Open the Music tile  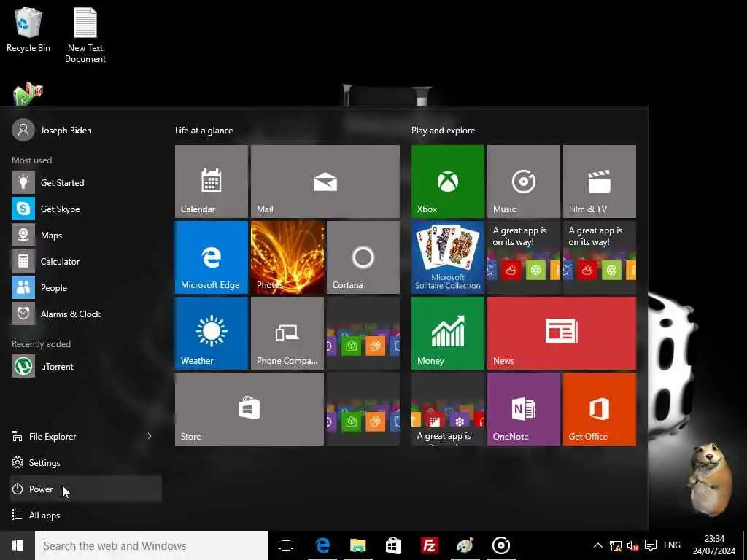pyautogui.click(x=523, y=182)
